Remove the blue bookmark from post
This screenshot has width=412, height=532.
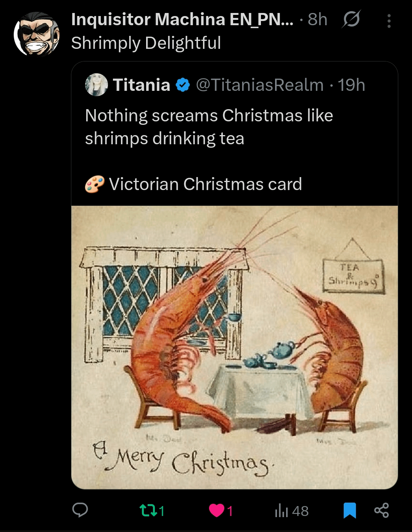349,511
